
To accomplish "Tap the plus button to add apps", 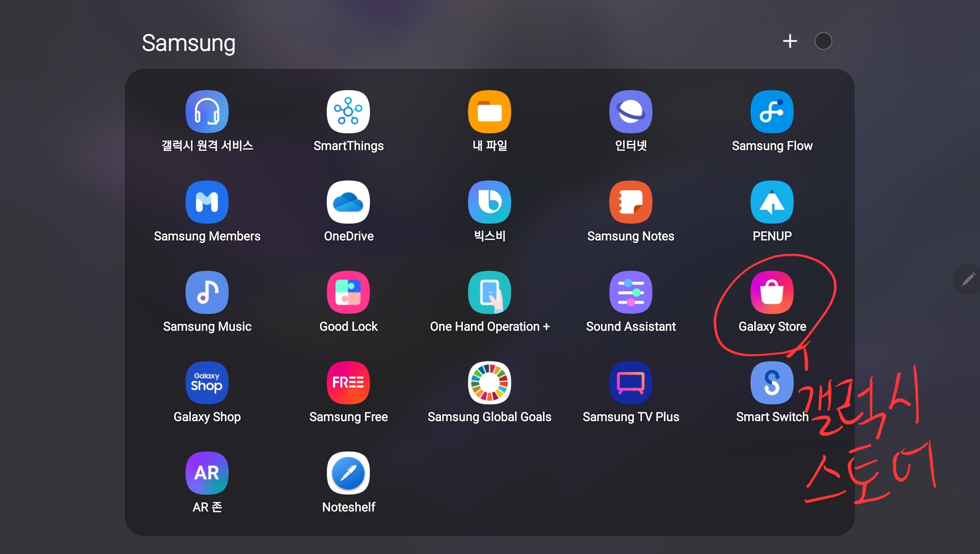I will click(x=790, y=41).
